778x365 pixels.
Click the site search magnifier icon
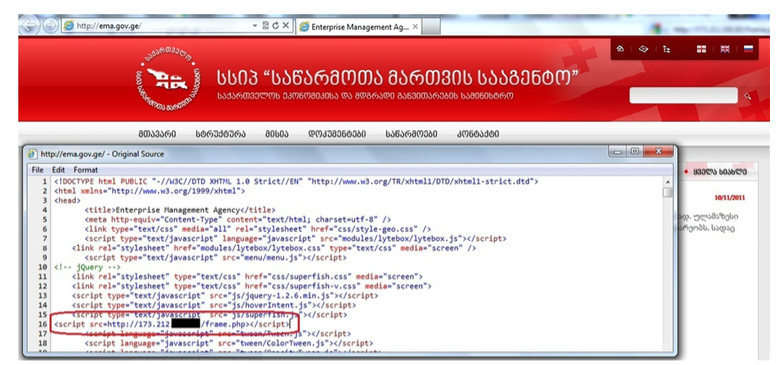[748, 96]
